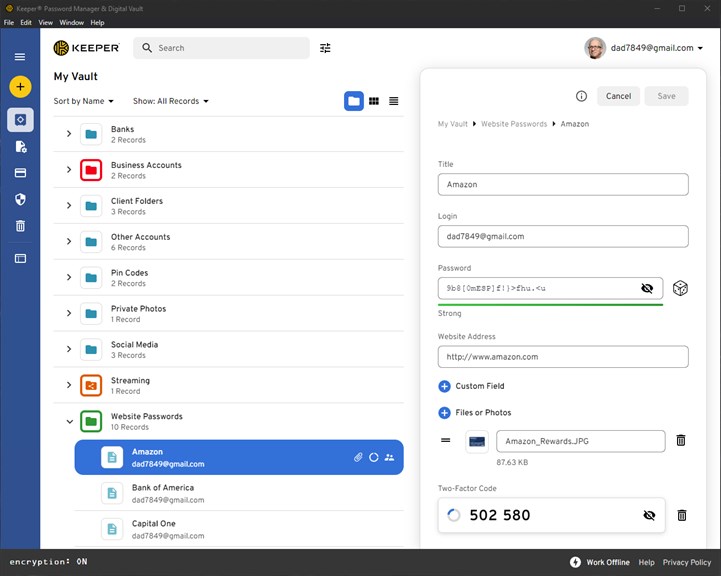Click the Amazon_Rewards.JPG filename field
Screen dimensions: 721x576
click(x=580, y=441)
